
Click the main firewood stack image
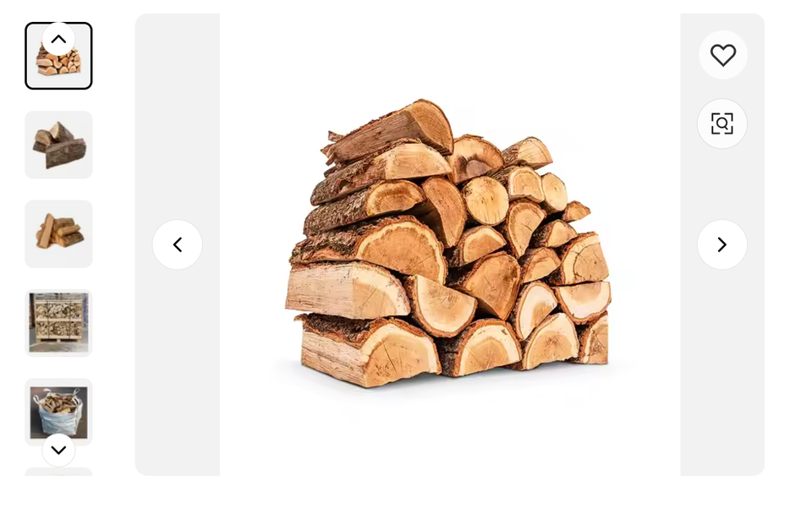tap(449, 244)
